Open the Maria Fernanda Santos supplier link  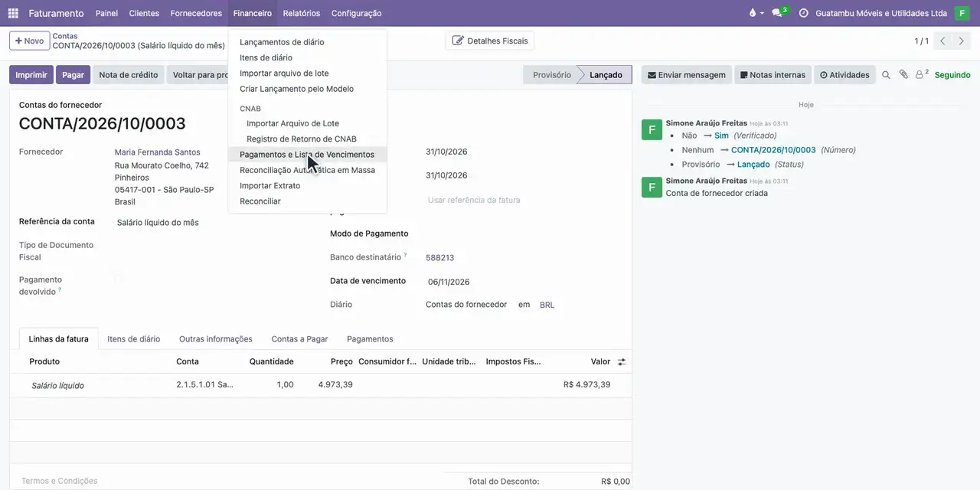pyautogui.click(x=157, y=152)
